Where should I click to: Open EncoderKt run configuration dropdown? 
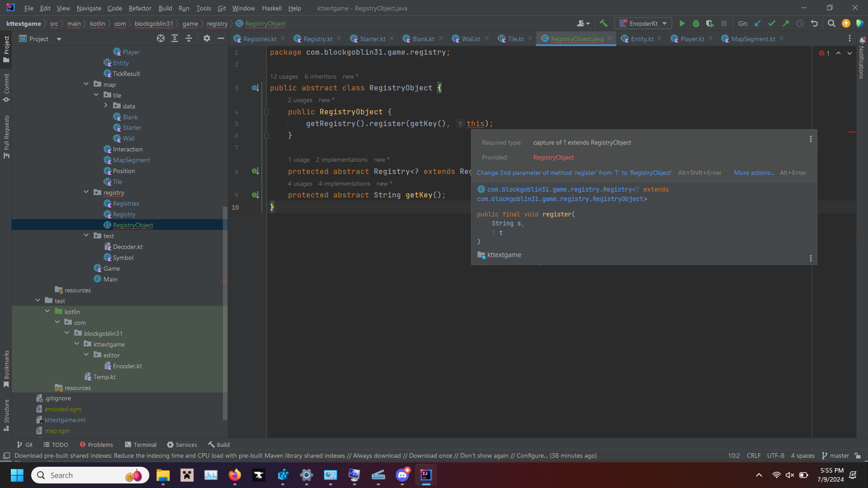click(x=643, y=23)
